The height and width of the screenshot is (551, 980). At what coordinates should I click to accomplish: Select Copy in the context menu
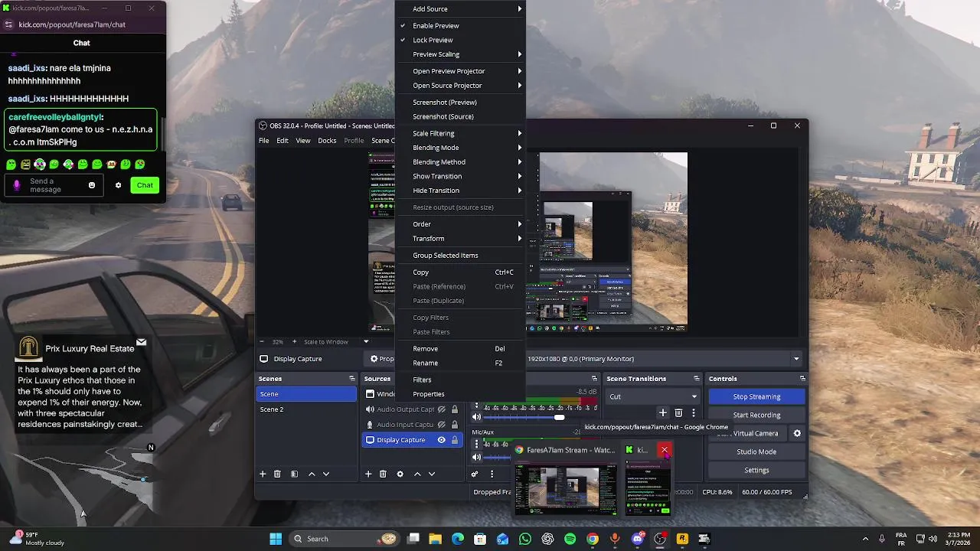pyautogui.click(x=460, y=272)
